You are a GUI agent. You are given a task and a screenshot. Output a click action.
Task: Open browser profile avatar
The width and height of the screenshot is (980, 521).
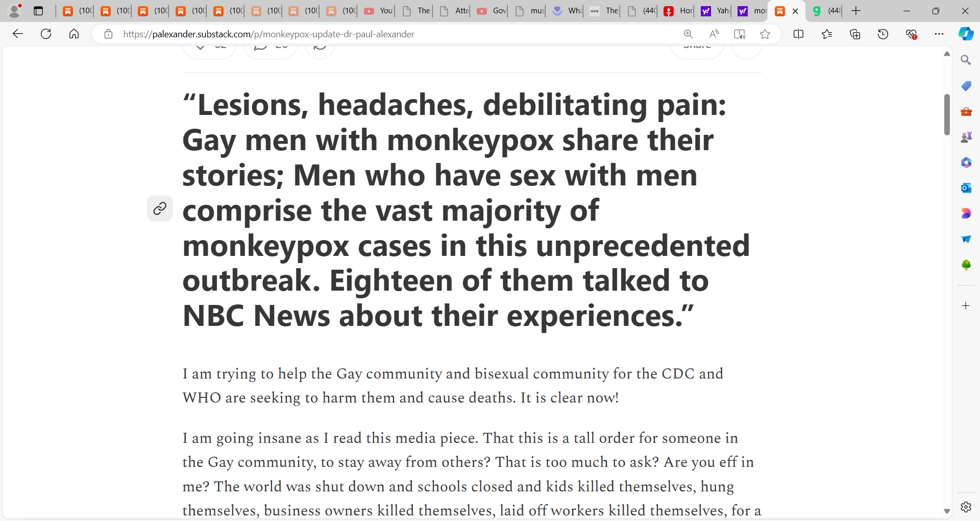click(x=15, y=11)
